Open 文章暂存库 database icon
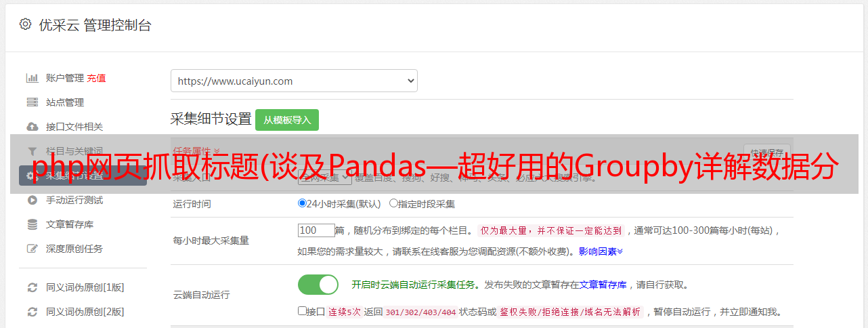The height and width of the screenshot is (328, 868). click(32, 224)
